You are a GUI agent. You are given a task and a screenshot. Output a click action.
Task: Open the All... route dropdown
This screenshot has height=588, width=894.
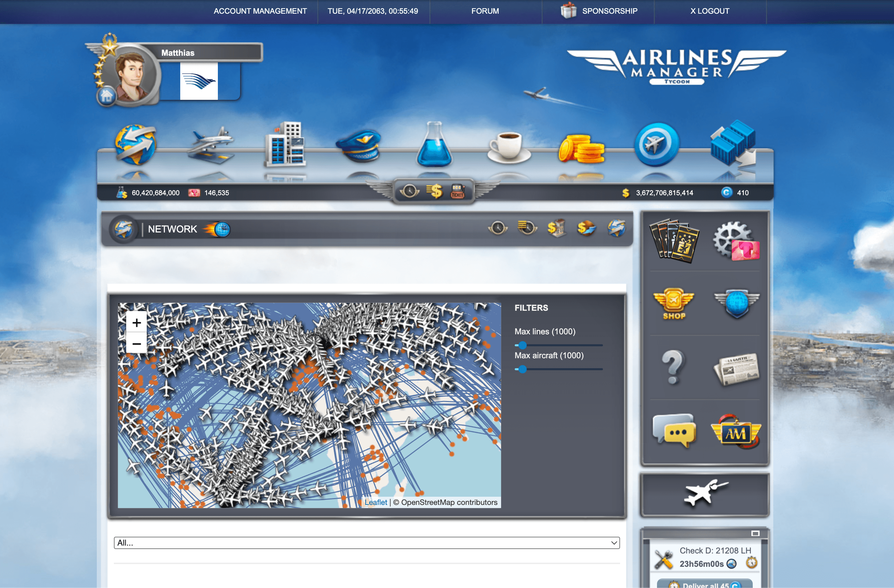click(x=367, y=543)
